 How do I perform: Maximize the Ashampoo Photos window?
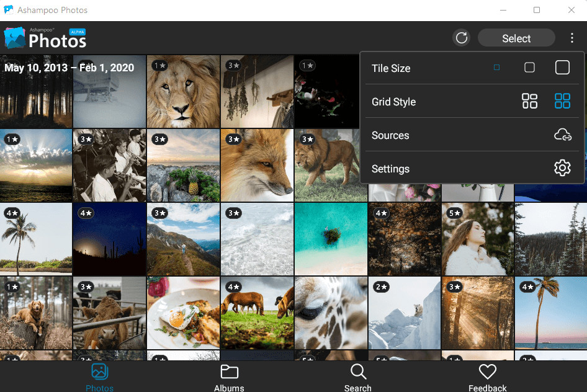point(537,10)
